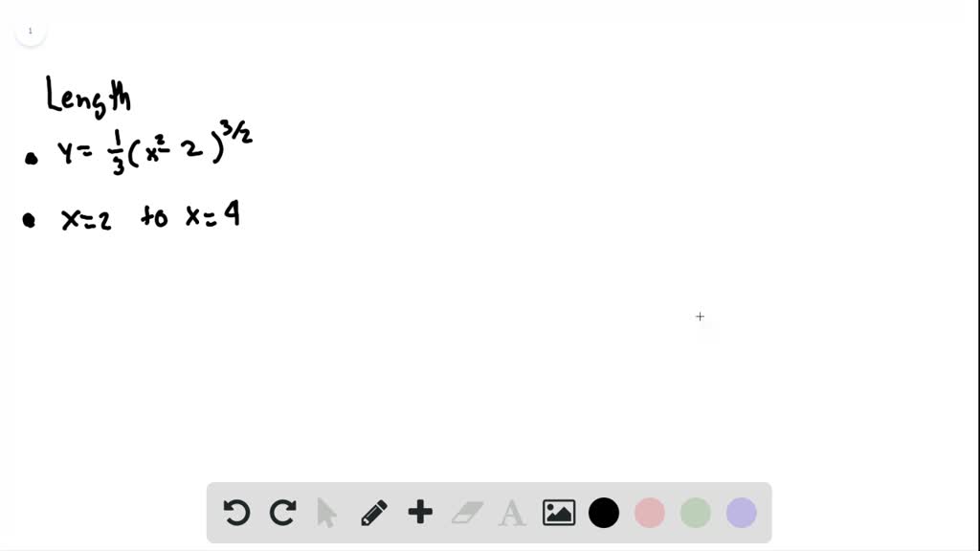Image resolution: width=980 pixels, height=551 pixels.
Task: Pick the purple ink color
Action: click(742, 513)
